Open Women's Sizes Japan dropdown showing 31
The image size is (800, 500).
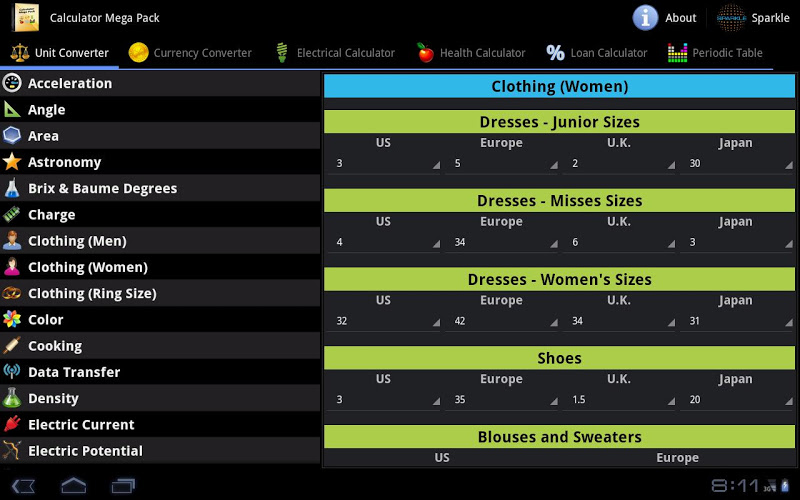[737, 321]
